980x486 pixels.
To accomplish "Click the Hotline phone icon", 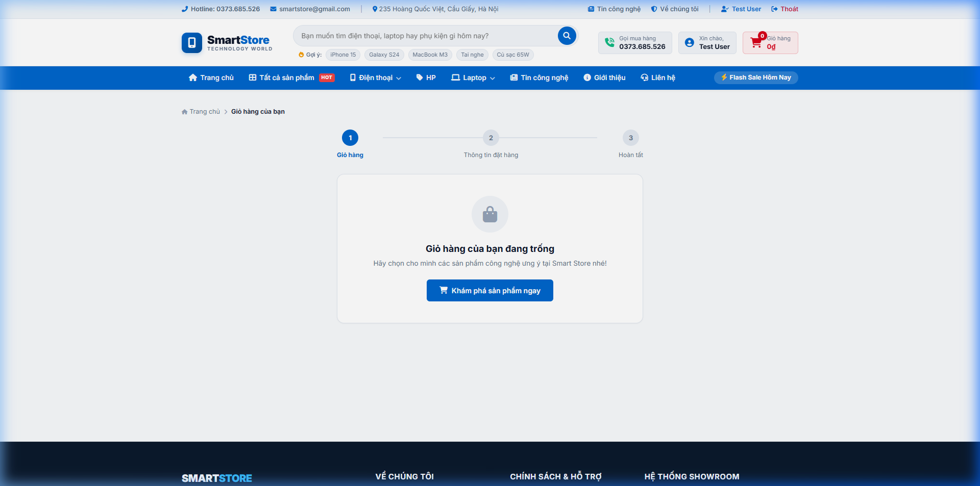I will tap(185, 9).
